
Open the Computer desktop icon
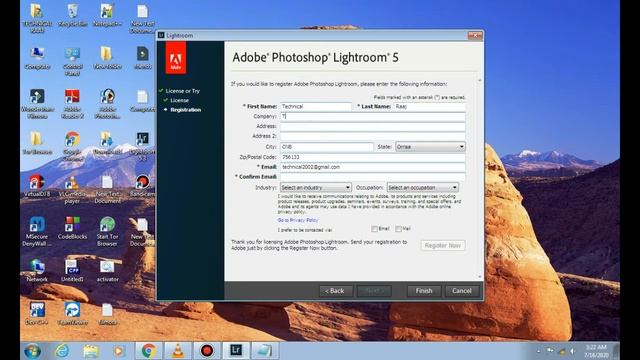[37, 58]
